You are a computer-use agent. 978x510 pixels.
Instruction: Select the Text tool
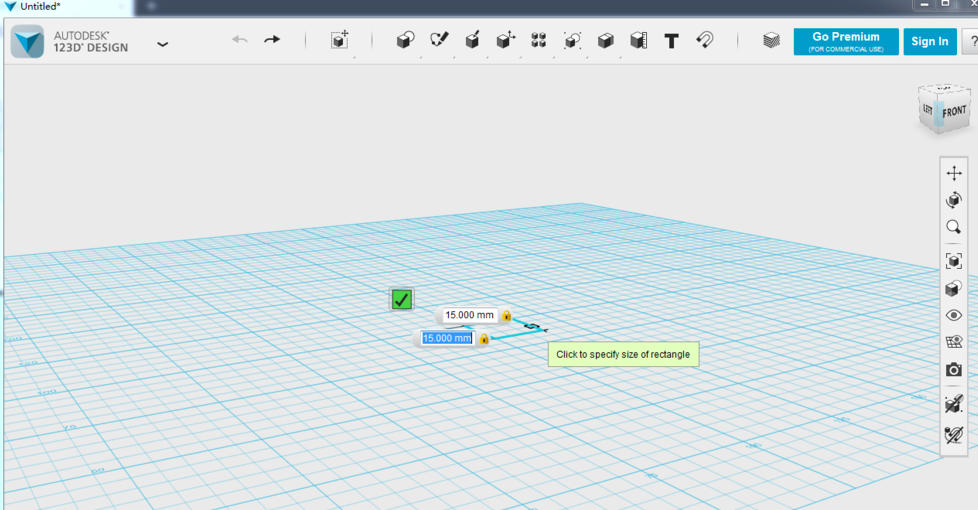coord(671,41)
